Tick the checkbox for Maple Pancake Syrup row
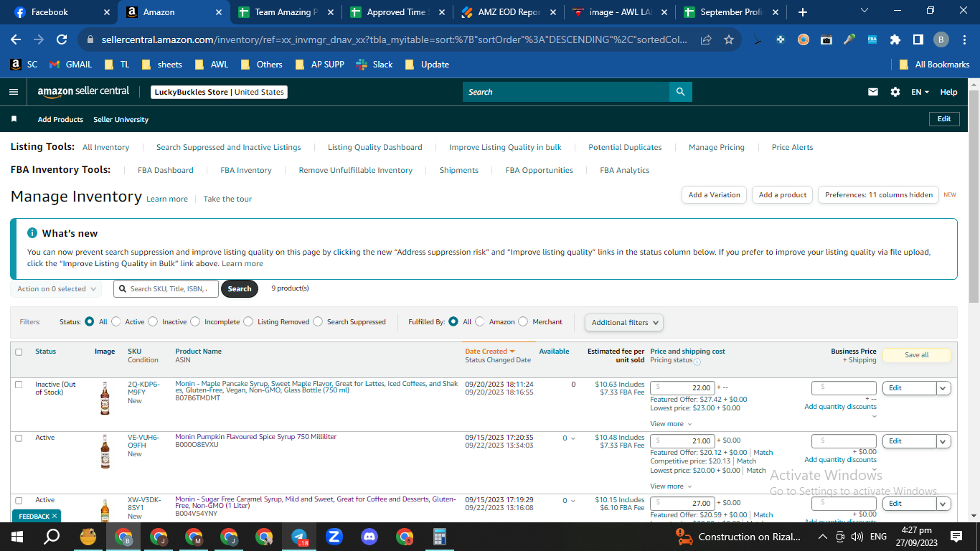 (x=19, y=385)
